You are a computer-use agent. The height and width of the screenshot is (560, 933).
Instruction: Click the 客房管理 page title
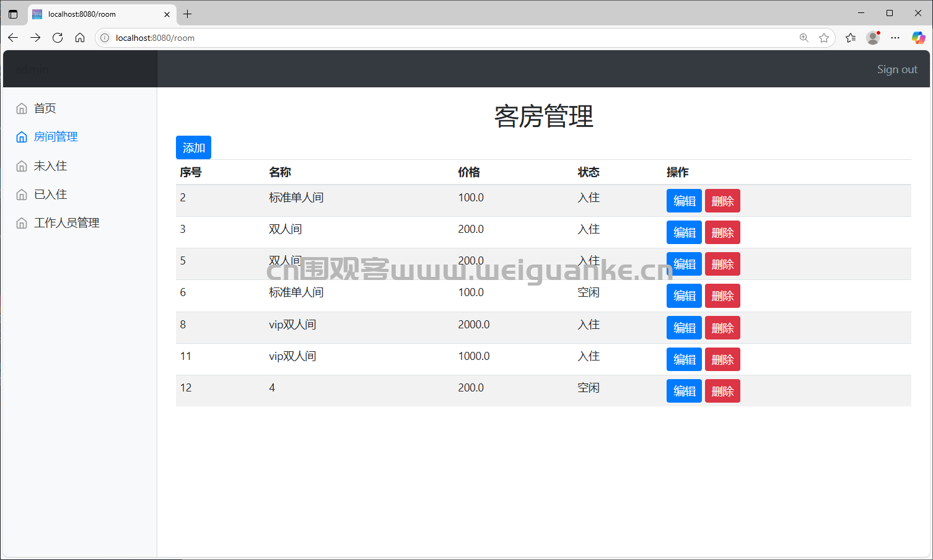(543, 116)
